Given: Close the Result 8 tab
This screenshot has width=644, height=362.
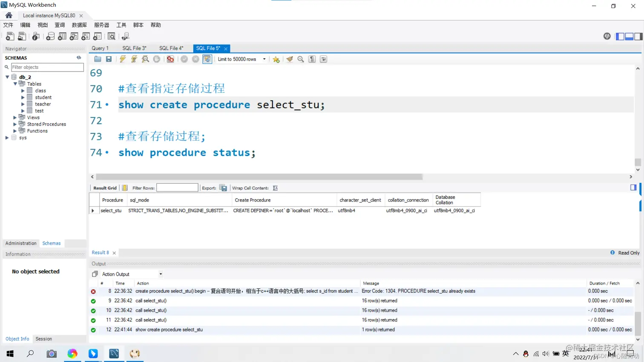Looking at the screenshot, I should [114, 253].
